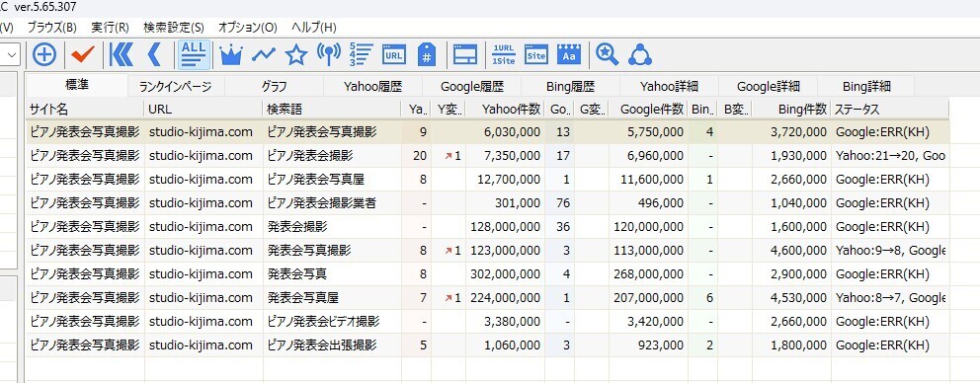Click the magnifier with star search icon
Image resolution: width=980 pixels, height=383 pixels.
tap(607, 54)
